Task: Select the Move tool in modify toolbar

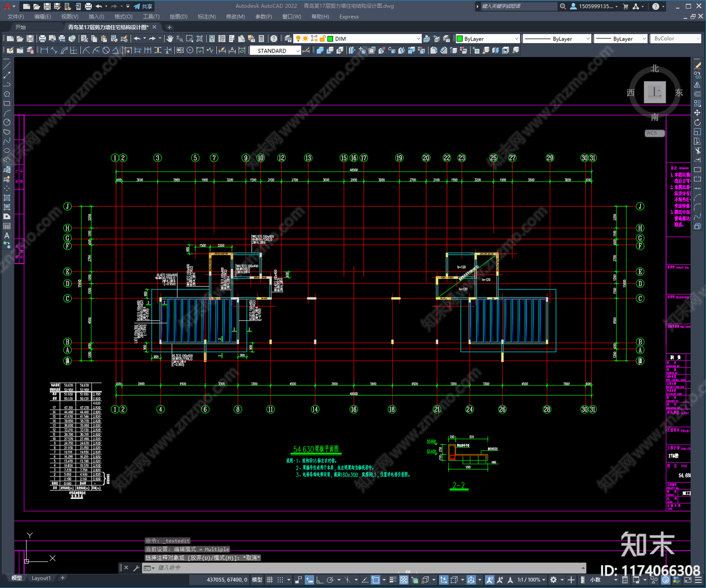Action: pos(697,113)
